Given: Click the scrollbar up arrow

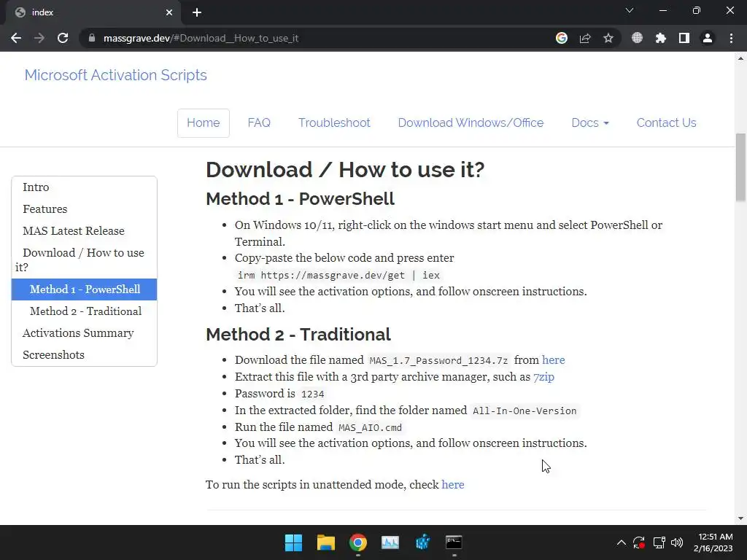Looking at the screenshot, I should [741, 58].
